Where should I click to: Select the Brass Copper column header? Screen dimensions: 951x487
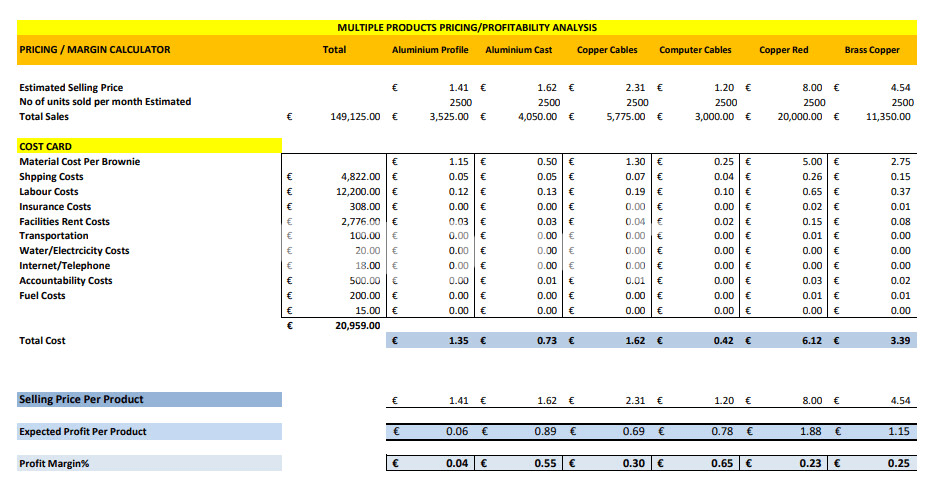pyautogui.click(x=872, y=50)
